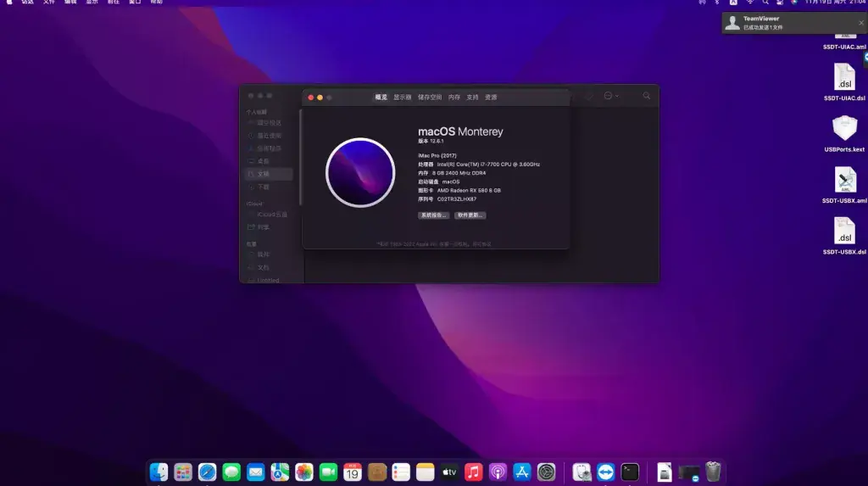Select Untitled volume in Finder sidebar
Image resolution: width=868 pixels, height=486 pixels.
pos(269,281)
